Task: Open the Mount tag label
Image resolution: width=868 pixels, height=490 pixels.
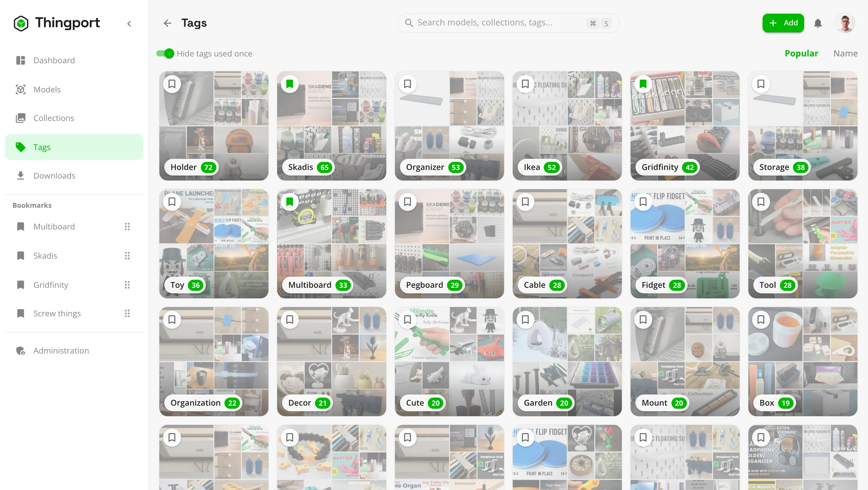Action: pos(662,403)
